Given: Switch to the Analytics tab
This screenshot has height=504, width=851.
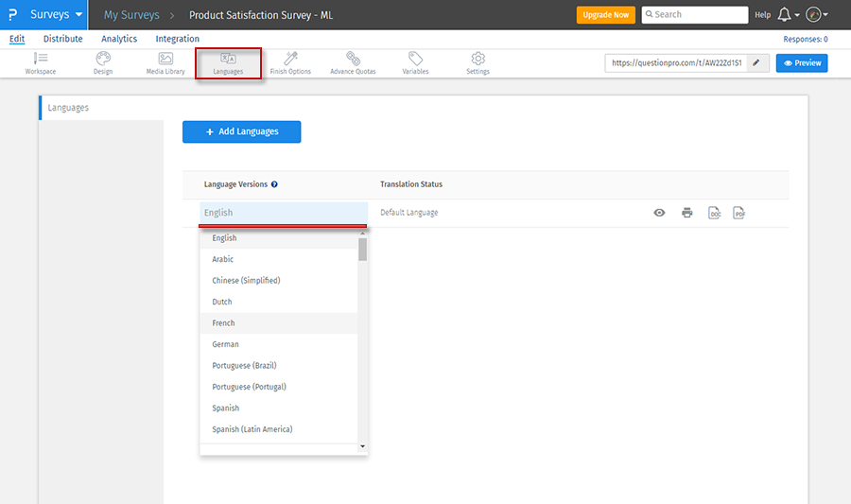Looking at the screenshot, I should tap(119, 39).
